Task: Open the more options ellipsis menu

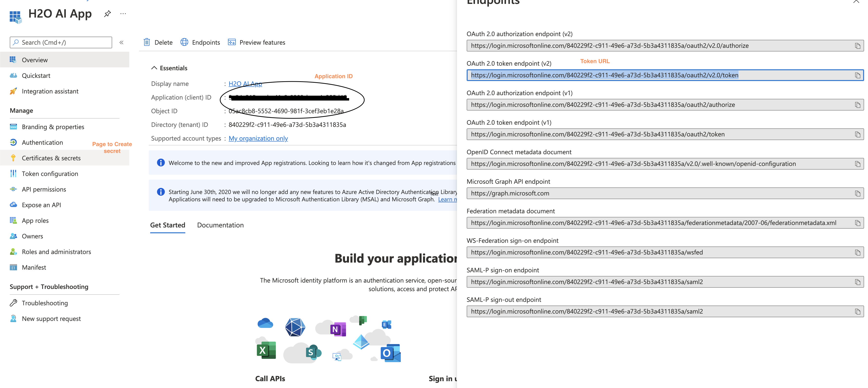Action: pos(123,14)
